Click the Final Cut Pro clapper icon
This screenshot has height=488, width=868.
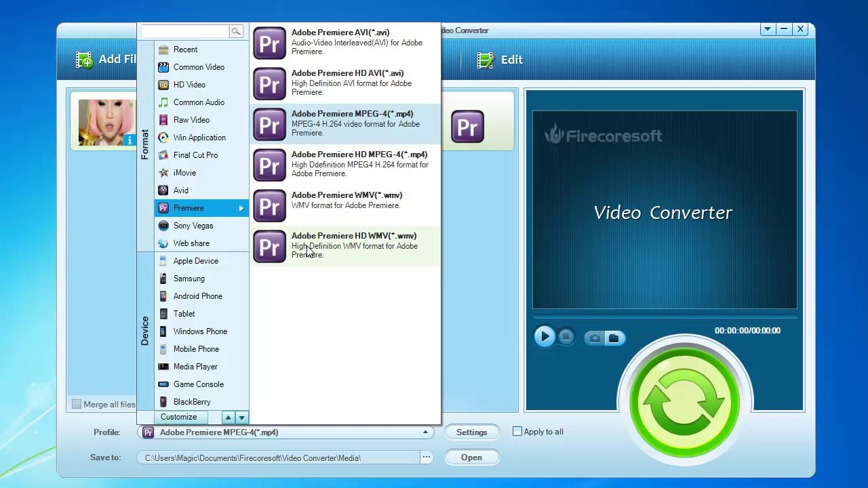[x=163, y=155]
